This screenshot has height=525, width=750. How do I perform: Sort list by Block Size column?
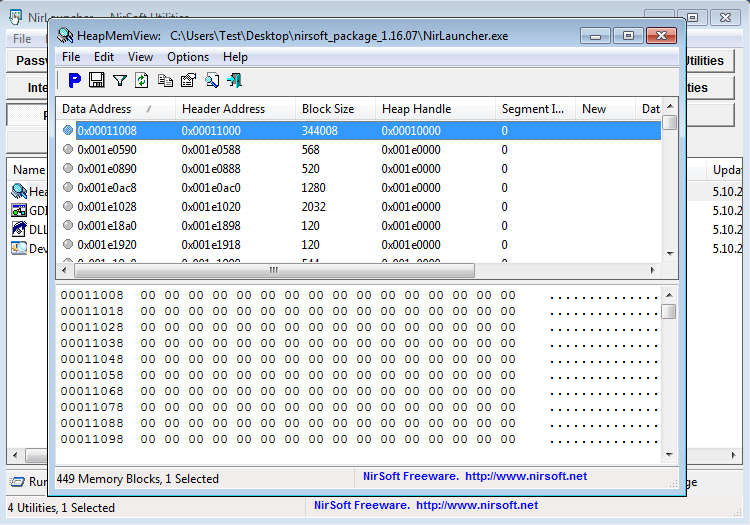[x=327, y=109]
